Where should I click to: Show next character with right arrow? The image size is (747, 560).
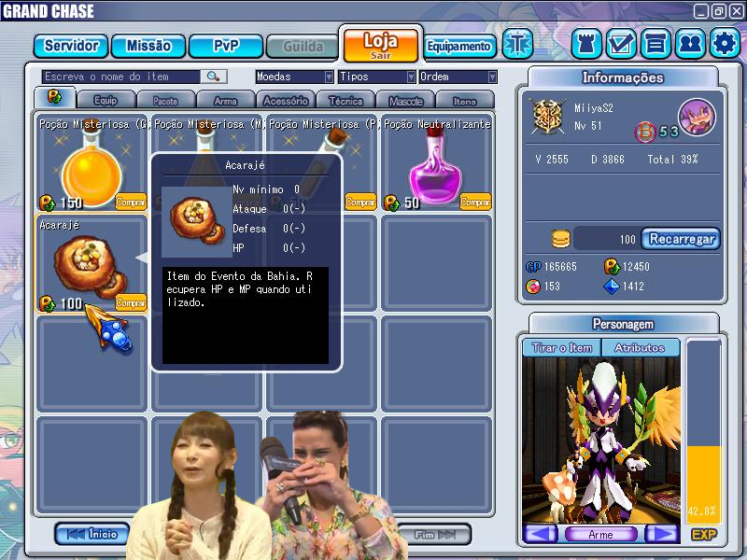pyautogui.click(x=663, y=534)
